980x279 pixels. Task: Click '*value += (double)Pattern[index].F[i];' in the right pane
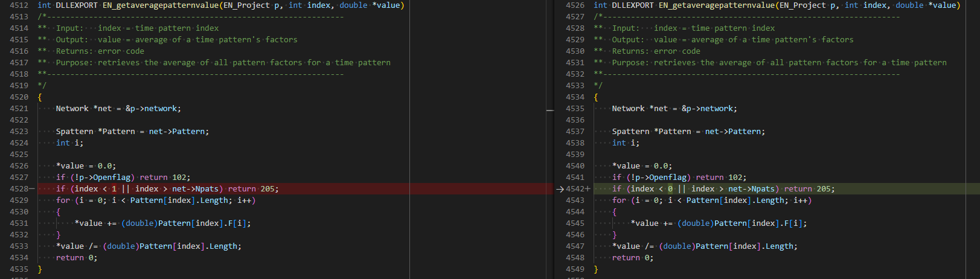click(x=719, y=223)
